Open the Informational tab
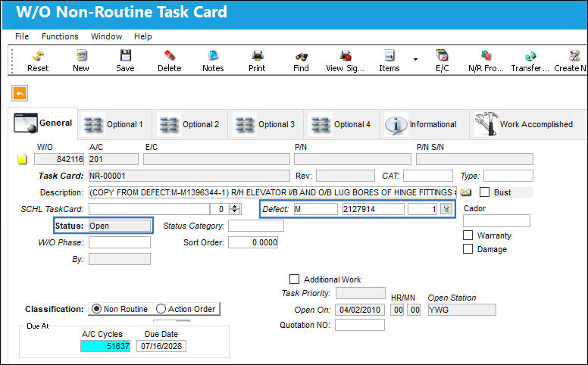This screenshot has width=588, height=365. (x=424, y=124)
